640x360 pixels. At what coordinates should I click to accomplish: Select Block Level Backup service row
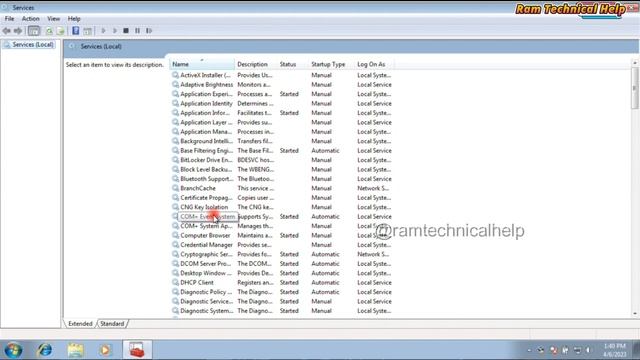pos(282,169)
